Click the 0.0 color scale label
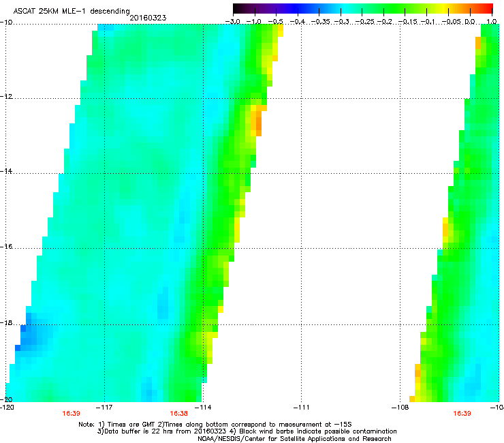The height and width of the screenshot is (443, 504). [470, 22]
